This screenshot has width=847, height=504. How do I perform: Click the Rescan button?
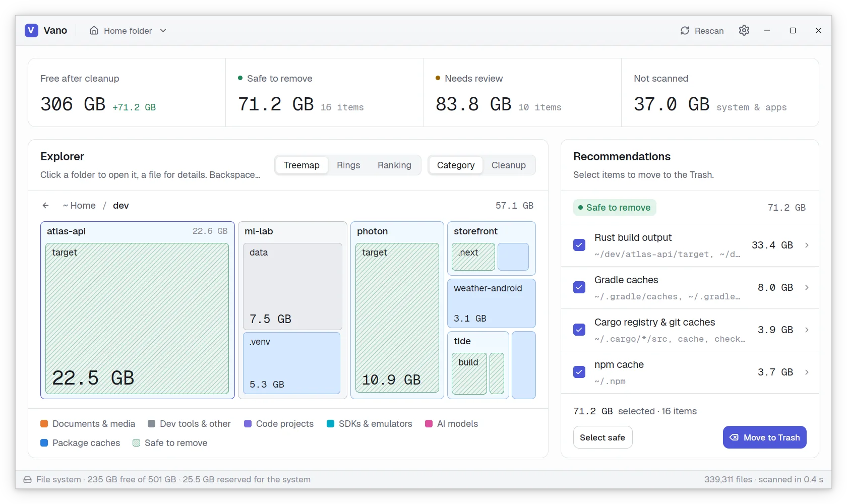point(702,31)
